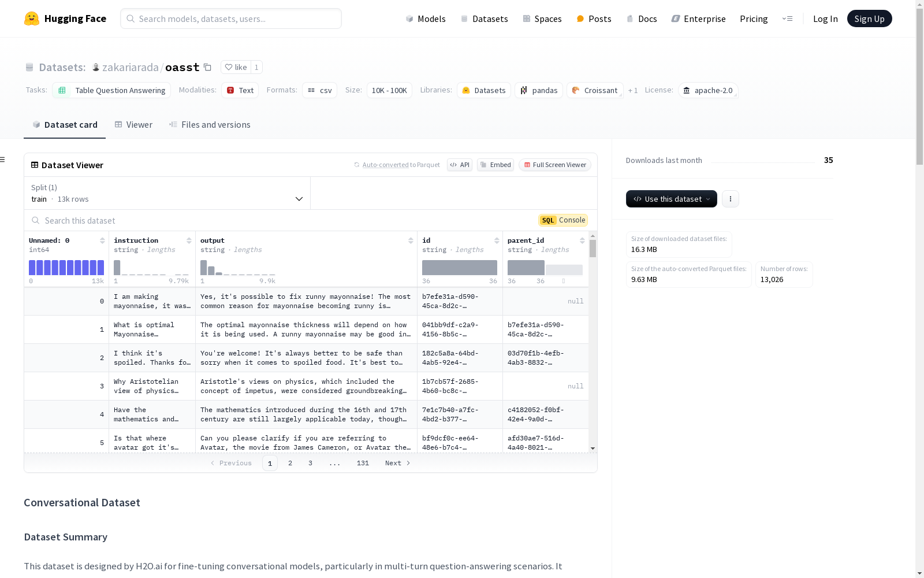Click the Datasets: breadcrumb link
The image size is (924, 578).
click(x=62, y=67)
